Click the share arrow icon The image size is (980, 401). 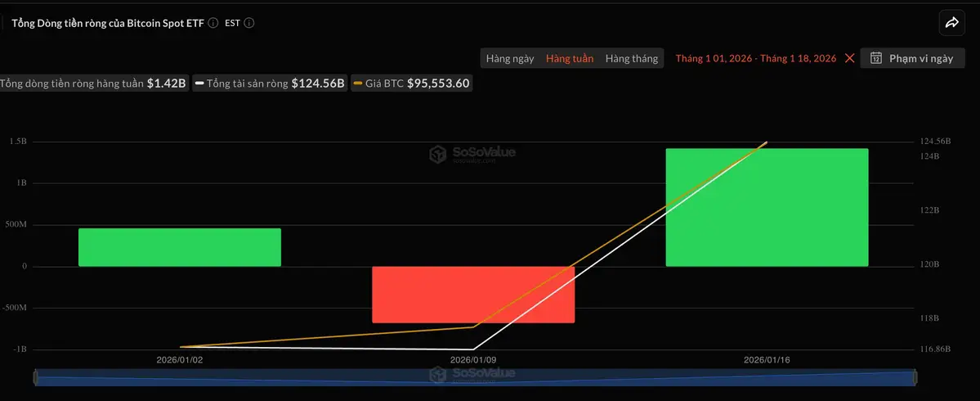point(951,23)
